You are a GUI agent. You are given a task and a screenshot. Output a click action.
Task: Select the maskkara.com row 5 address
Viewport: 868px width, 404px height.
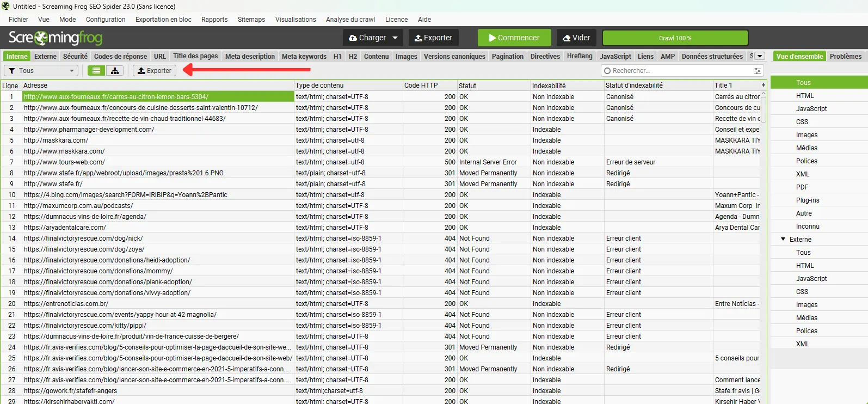pyautogui.click(x=158, y=140)
